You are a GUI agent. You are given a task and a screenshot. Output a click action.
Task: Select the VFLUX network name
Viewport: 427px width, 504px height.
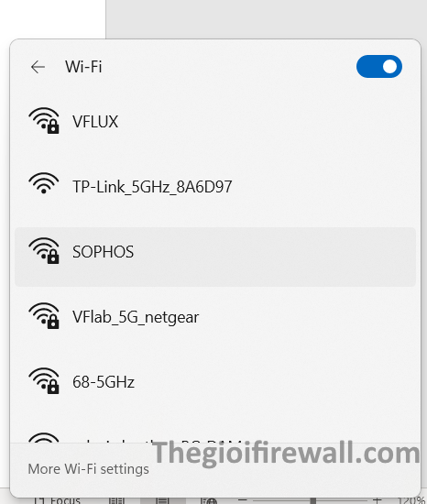[x=95, y=122]
